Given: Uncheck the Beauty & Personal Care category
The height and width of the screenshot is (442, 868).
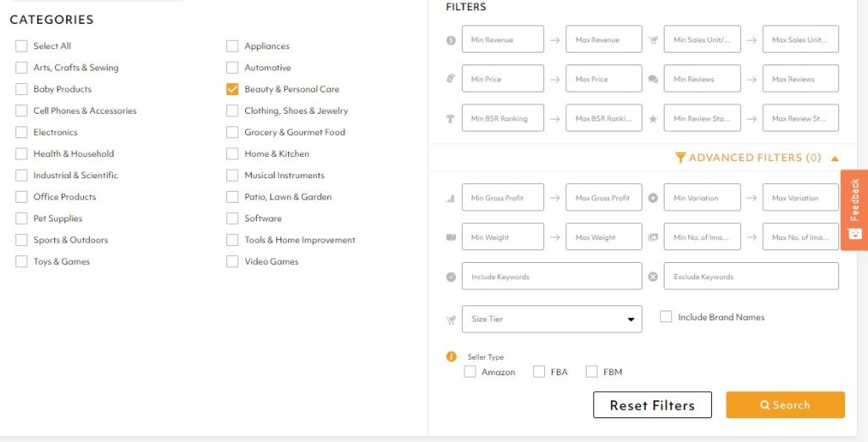Looking at the screenshot, I should click(x=232, y=89).
